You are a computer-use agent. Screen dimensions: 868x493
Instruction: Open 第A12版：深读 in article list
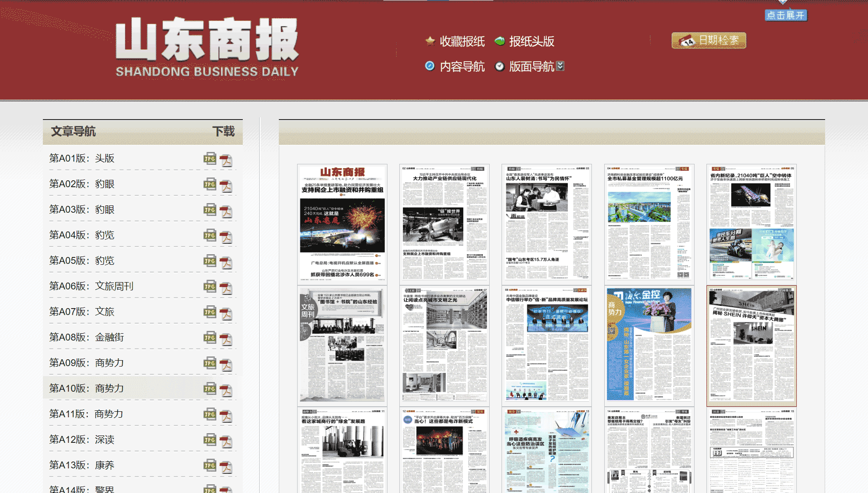pyautogui.click(x=82, y=440)
